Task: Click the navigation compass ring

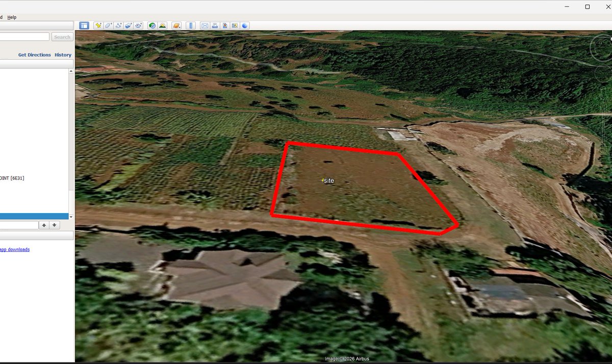Action: point(602,47)
